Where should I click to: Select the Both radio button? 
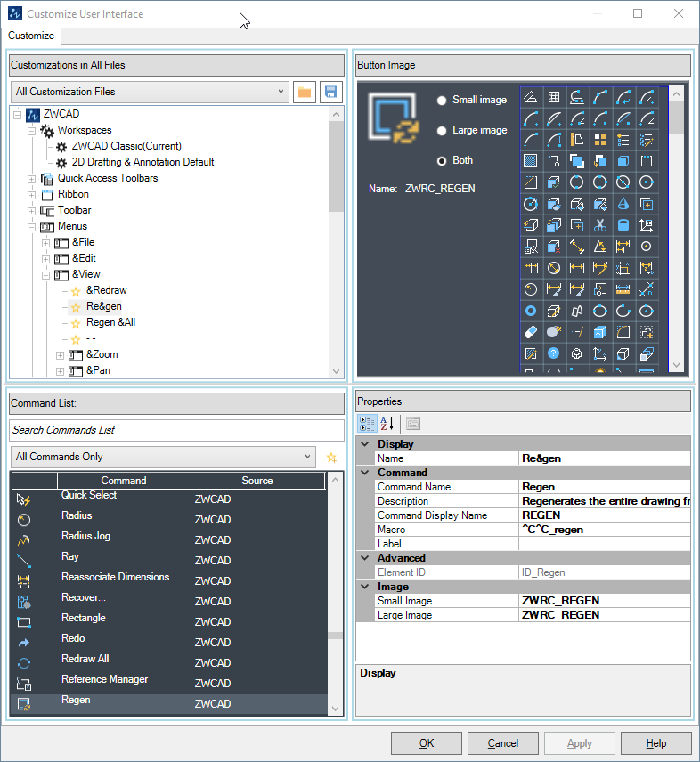(442, 161)
